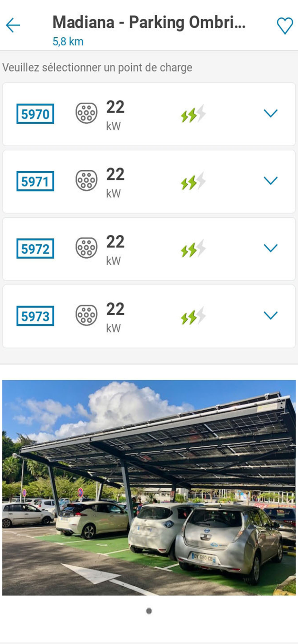Click the connector plug icon for 5973
Screen dimensions: 298x644
86,315
